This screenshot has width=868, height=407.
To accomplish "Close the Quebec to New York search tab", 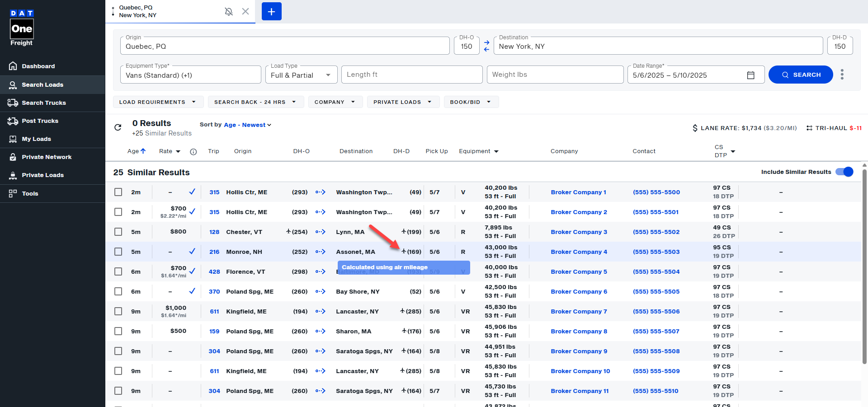I will click(x=245, y=11).
